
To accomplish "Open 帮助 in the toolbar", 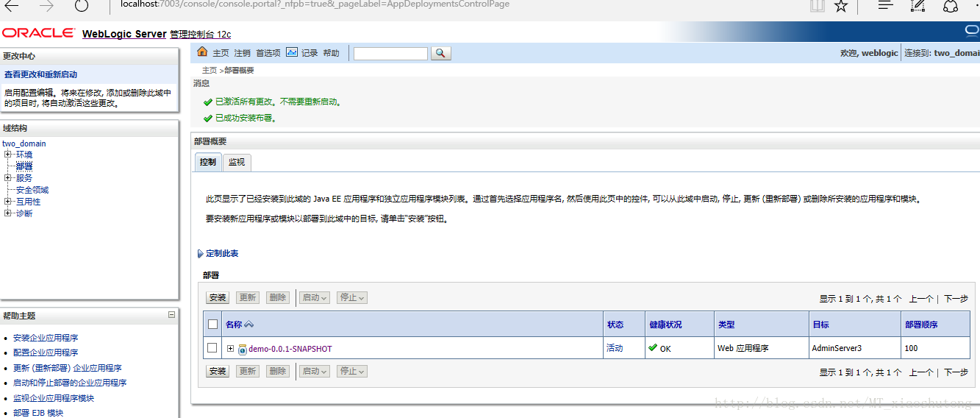I will pos(332,53).
